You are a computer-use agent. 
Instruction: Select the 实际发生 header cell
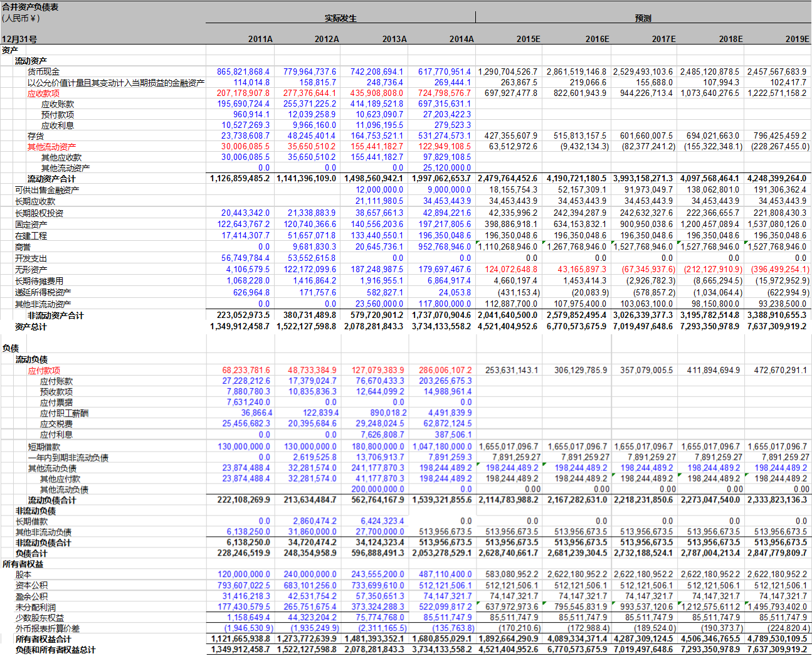pyautogui.click(x=340, y=18)
